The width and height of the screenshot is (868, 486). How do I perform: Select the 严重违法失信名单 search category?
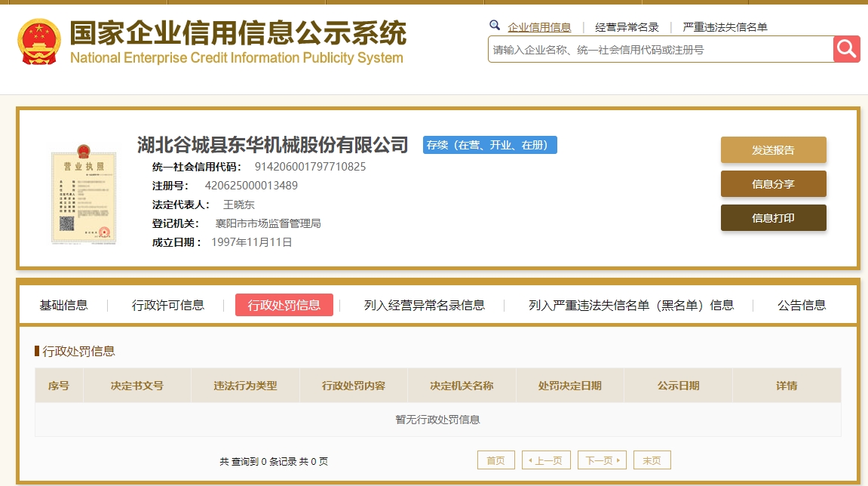725,27
